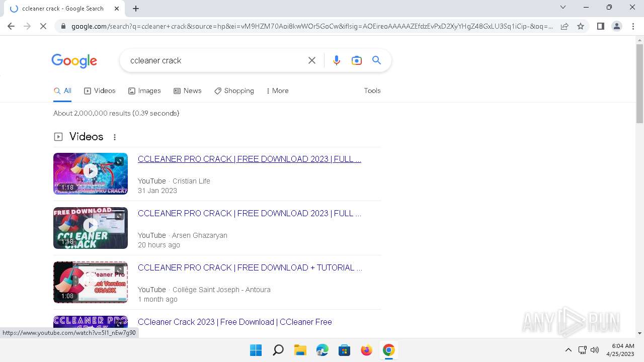This screenshot has width=644, height=362.
Task: Click the blue magnifier search button
Action: [x=376, y=60]
